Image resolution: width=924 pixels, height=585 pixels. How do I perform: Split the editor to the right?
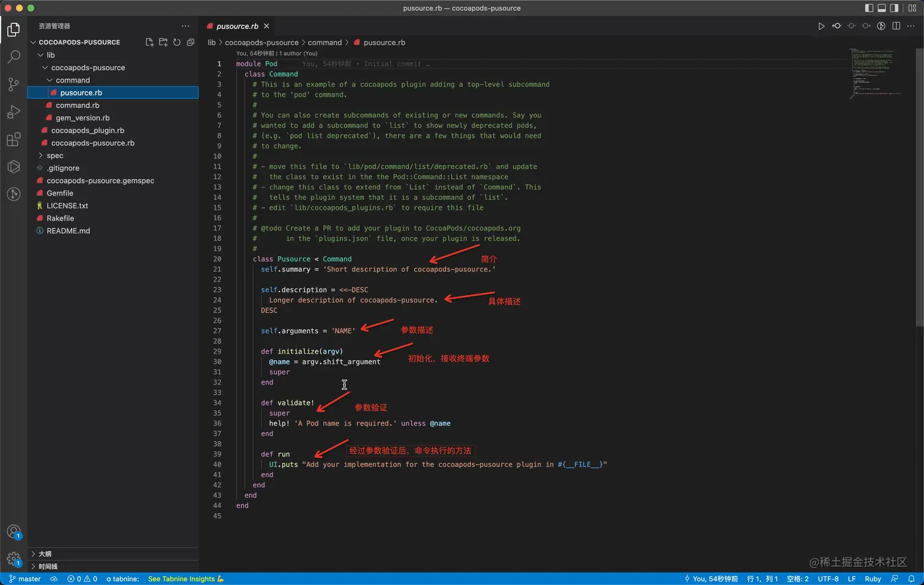tap(896, 26)
